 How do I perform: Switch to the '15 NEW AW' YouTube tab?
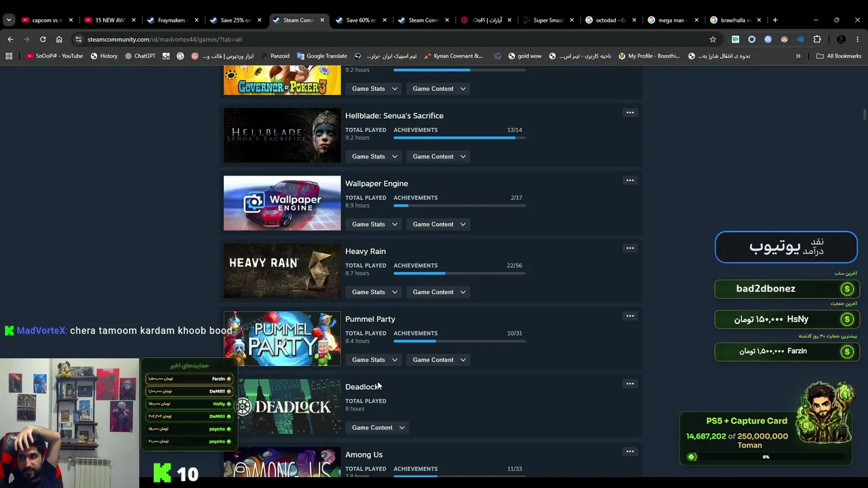click(108, 20)
